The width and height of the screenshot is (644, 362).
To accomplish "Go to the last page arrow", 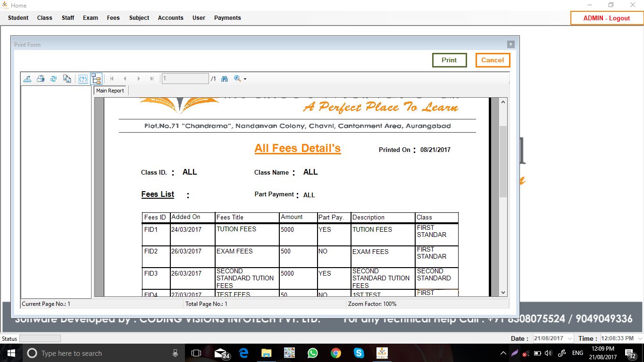I will click(152, 79).
